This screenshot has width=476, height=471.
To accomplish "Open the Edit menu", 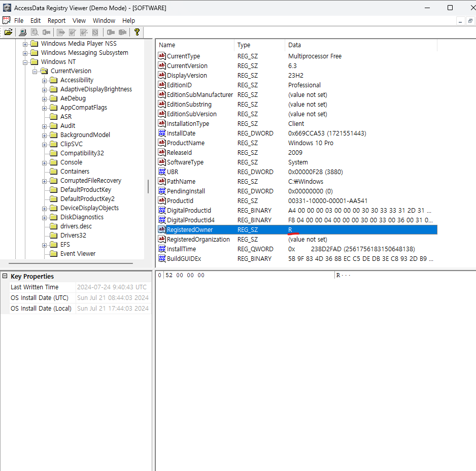I will 36,21.
